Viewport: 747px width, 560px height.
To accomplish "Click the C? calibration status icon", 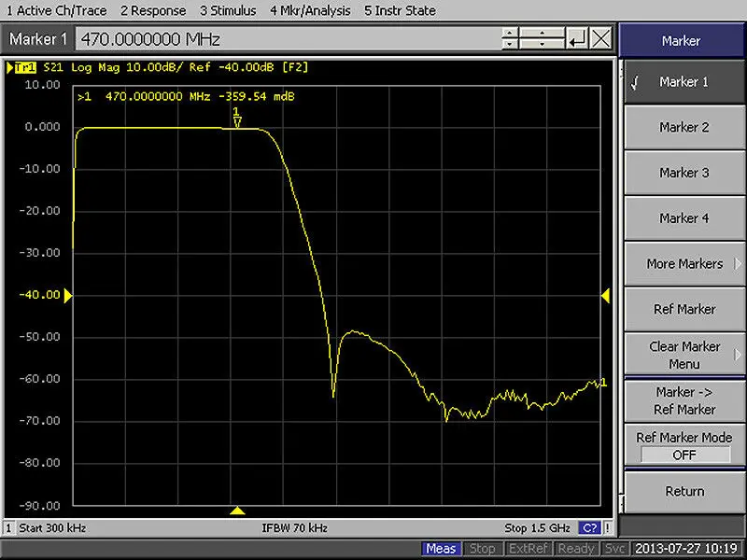I will 588,527.
